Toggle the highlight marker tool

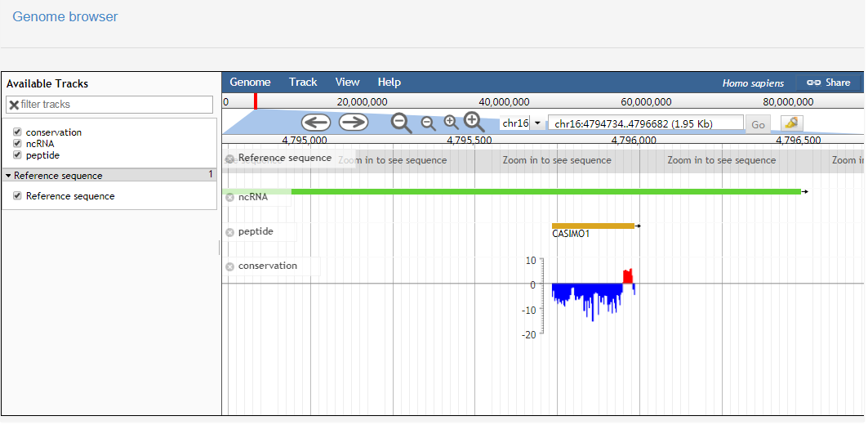(791, 123)
